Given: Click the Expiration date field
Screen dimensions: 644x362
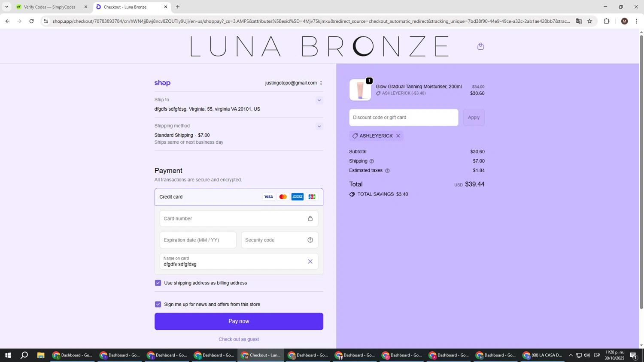Looking at the screenshot, I should pos(198,240).
